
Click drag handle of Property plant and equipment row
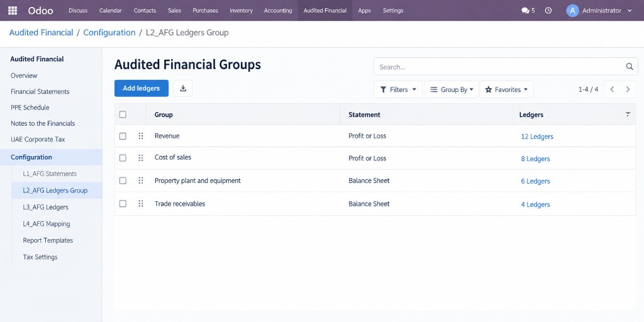tap(141, 180)
